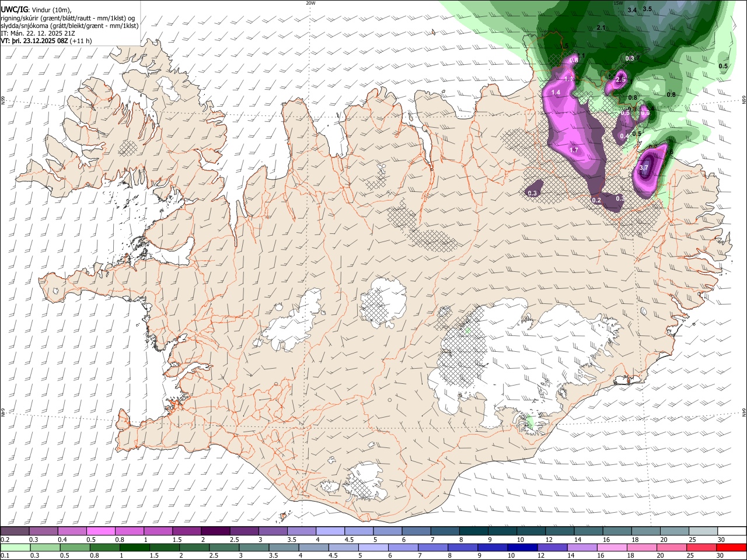Screen dimensions: 747x560
Task: Click the initial time 'IT: Mán. 22. 12. 2025 21Z'
Action: [38, 33]
